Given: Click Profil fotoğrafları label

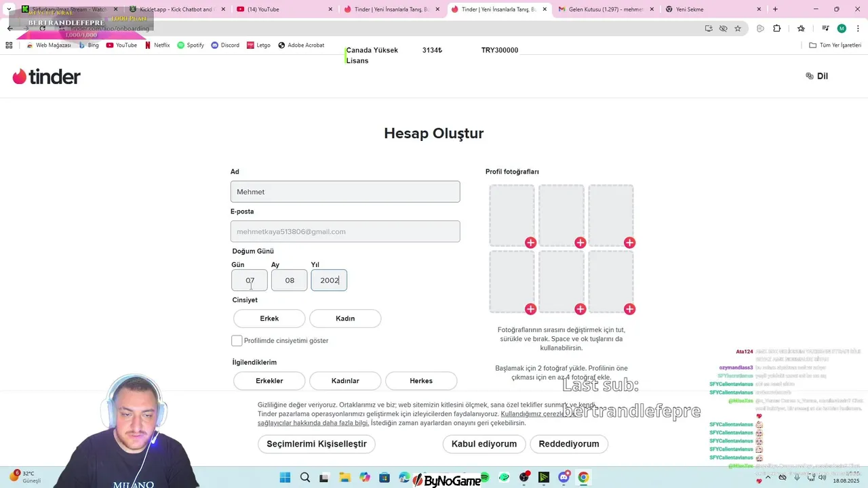Looking at the screenshot, I should pyautogui.click(x=512, y=171).
